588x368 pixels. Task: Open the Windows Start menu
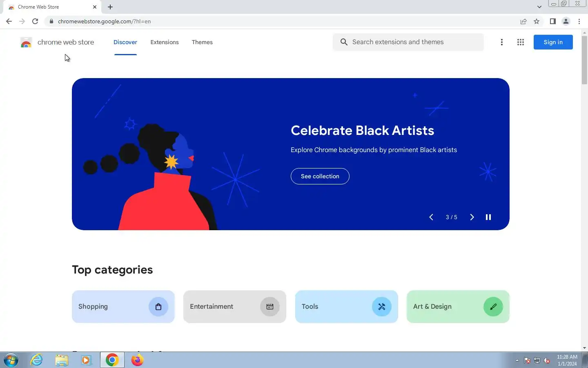point(11,360)
